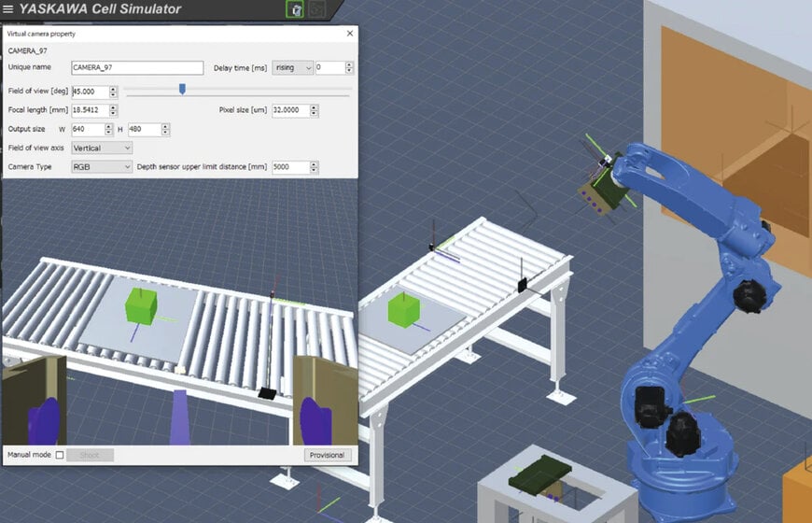
Task: Increase Focal length with up arrow
Action: [x=113, y=107]
